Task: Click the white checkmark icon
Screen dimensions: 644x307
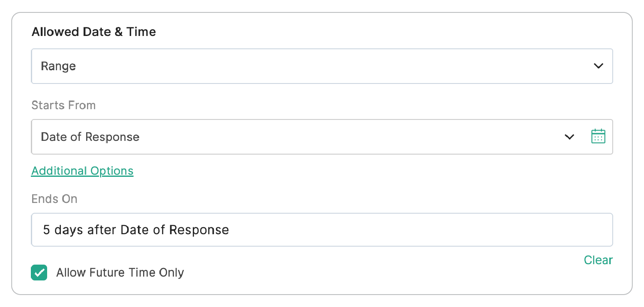Action: 39,273
